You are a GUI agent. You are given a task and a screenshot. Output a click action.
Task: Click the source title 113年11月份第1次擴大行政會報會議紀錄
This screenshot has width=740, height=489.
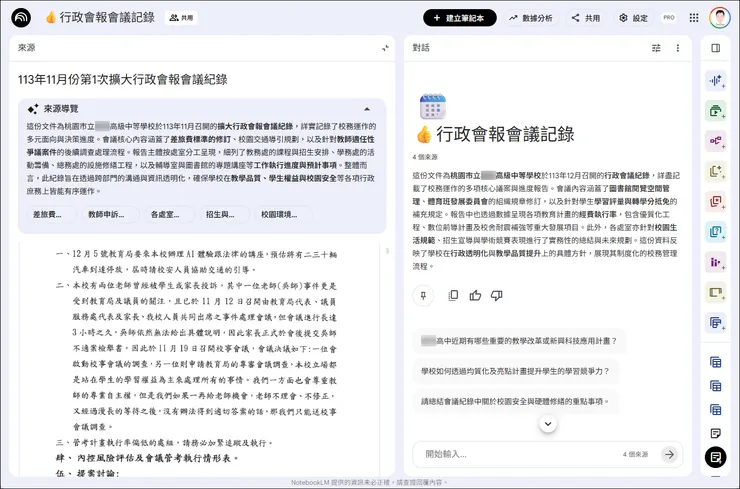tap(123, 79)
